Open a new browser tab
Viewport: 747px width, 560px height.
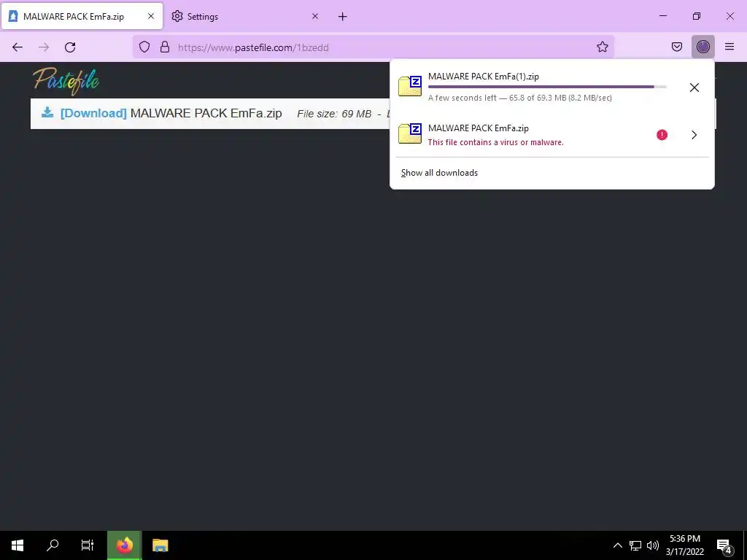click(343, 17)
